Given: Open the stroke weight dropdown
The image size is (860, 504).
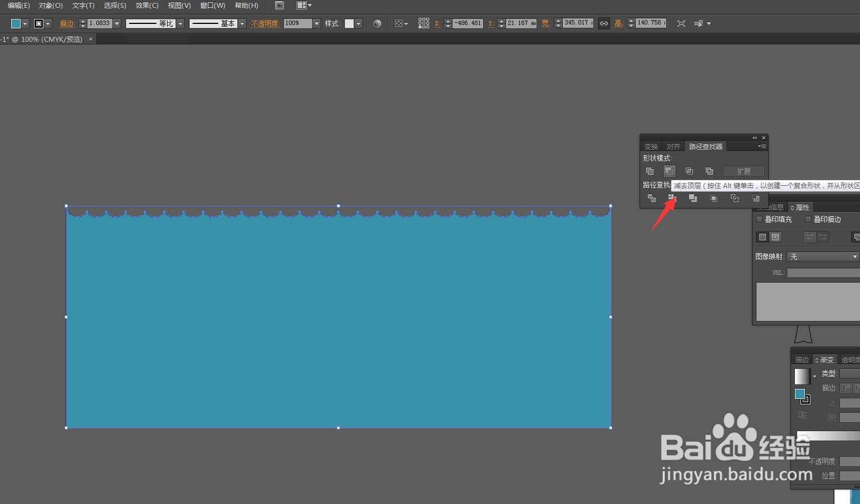Looking at the screenshot, I should (x=117, y=23).
